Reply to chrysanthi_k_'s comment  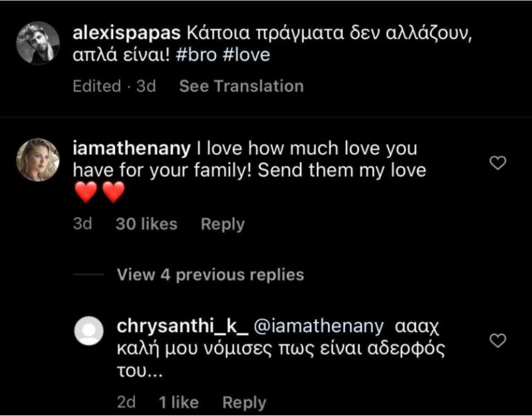[x=244, y=403]
